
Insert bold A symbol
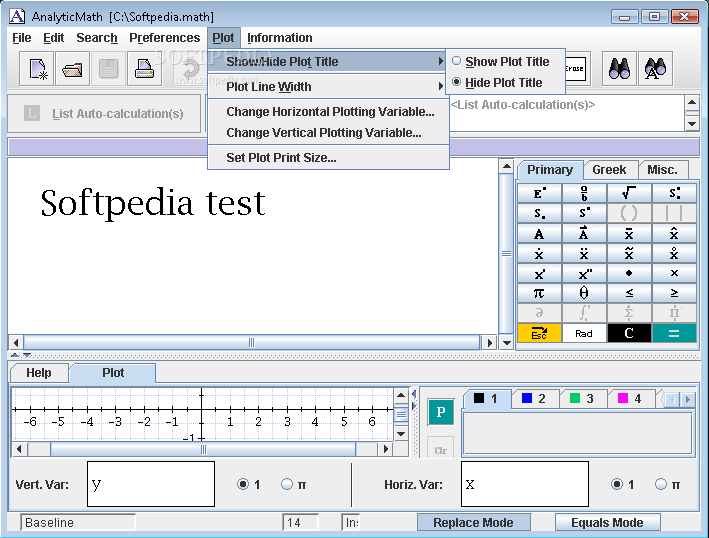[x=539, y=233]
